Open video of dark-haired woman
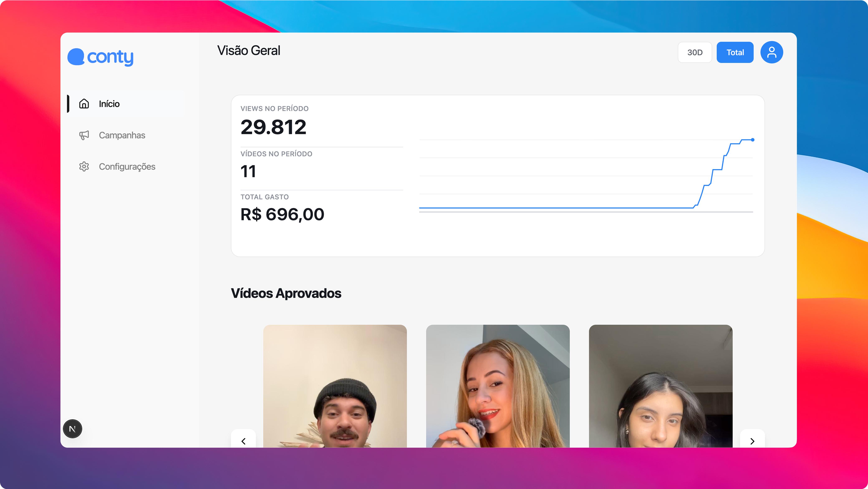This screenshot has height=489, width=868. (660, 386)
